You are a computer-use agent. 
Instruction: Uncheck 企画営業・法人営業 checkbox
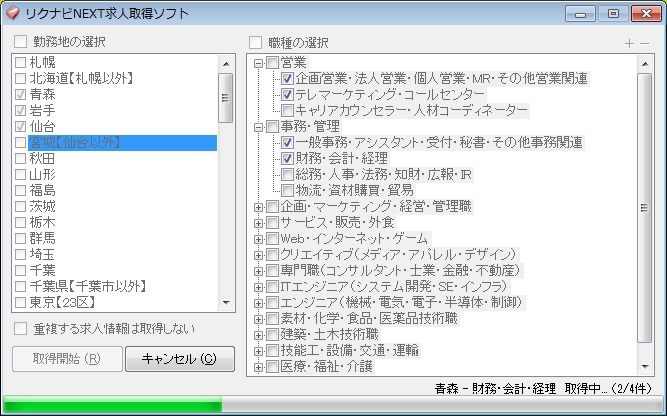click(x=288, y=79)
